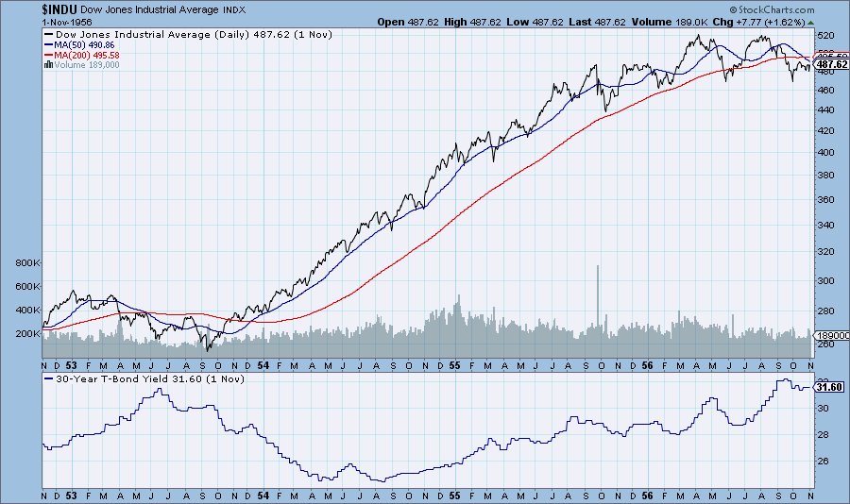
Task: Click the volume bars icon in the legend
Action: (x=48, y=64)
